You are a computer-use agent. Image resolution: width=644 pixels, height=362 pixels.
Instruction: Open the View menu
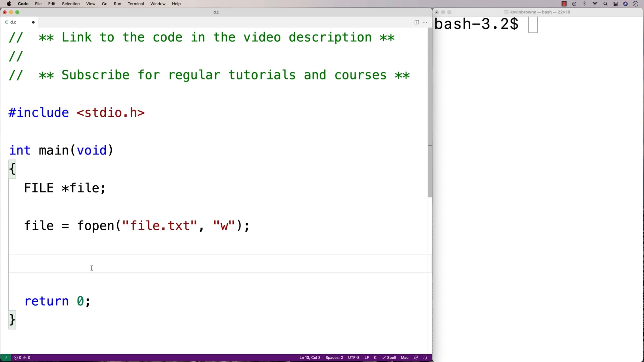[x=91, y=4]
